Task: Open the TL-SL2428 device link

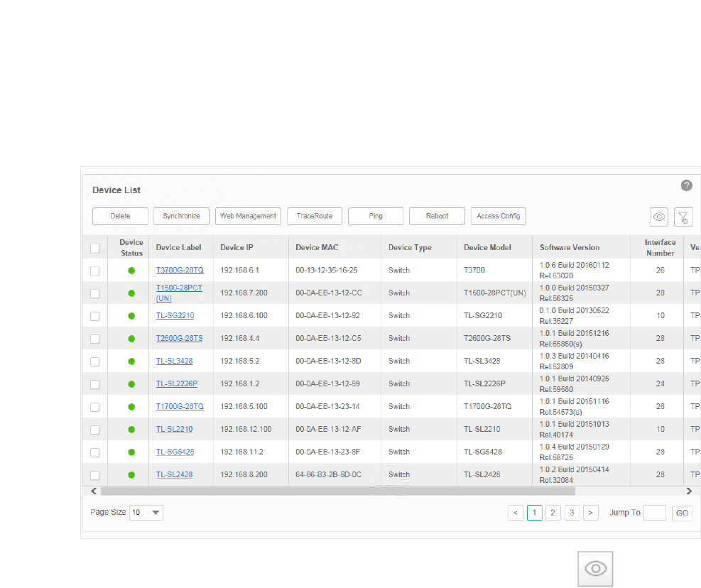Action: (174, 475)
